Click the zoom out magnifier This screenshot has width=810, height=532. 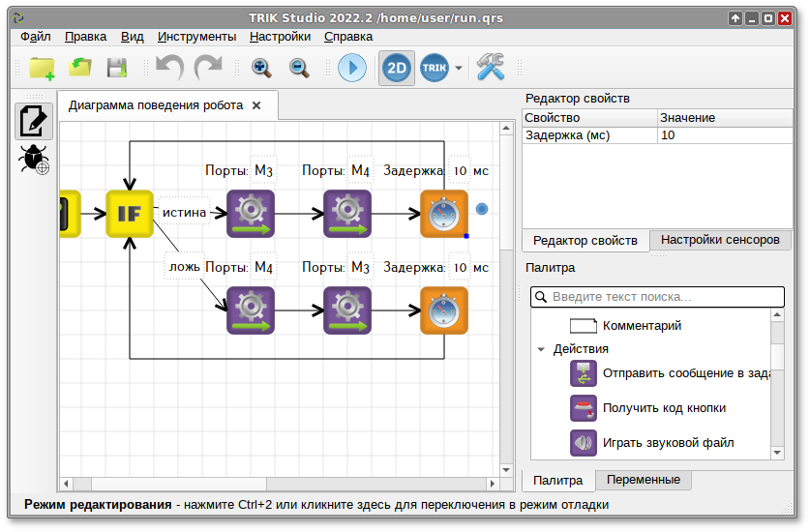pyautogui.click(x=299, y=68)
